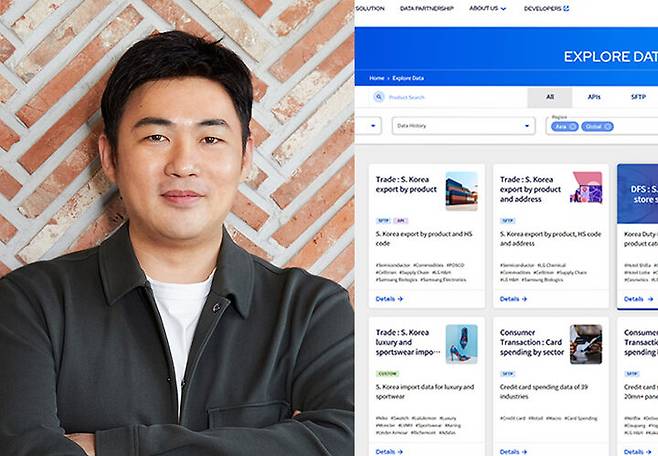The image size is (658, 456).
Task: Open the Data History dropdown
Action: point(463,126)
